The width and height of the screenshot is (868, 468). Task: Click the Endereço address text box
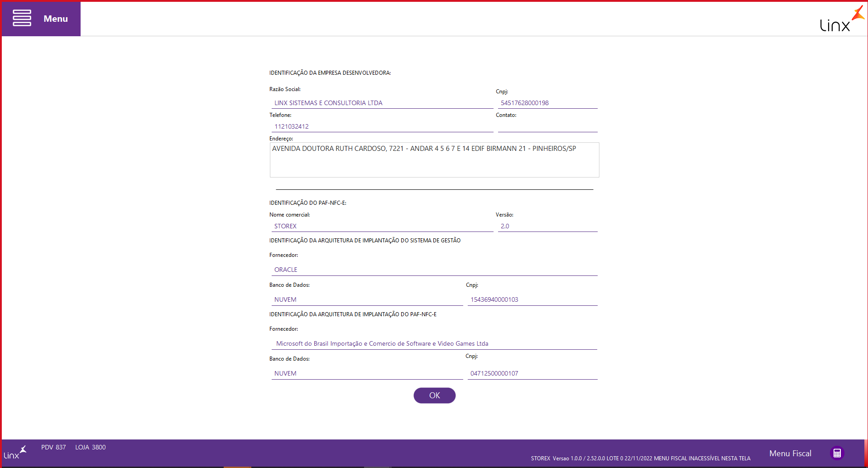(434, 160)
